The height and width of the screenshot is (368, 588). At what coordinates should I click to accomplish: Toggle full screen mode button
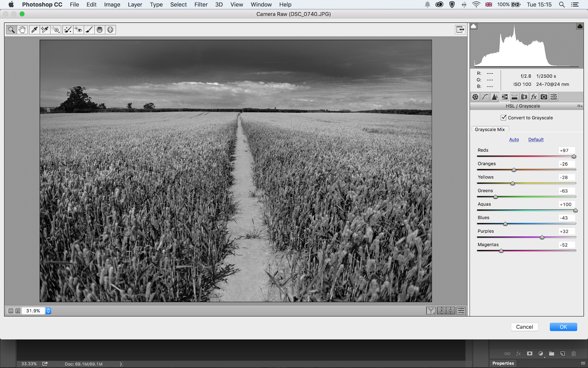(460, 29)
